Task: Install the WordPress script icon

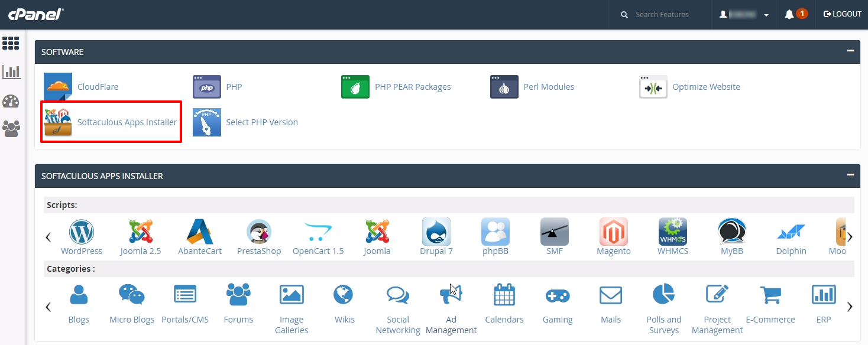Action: point(82,232)
